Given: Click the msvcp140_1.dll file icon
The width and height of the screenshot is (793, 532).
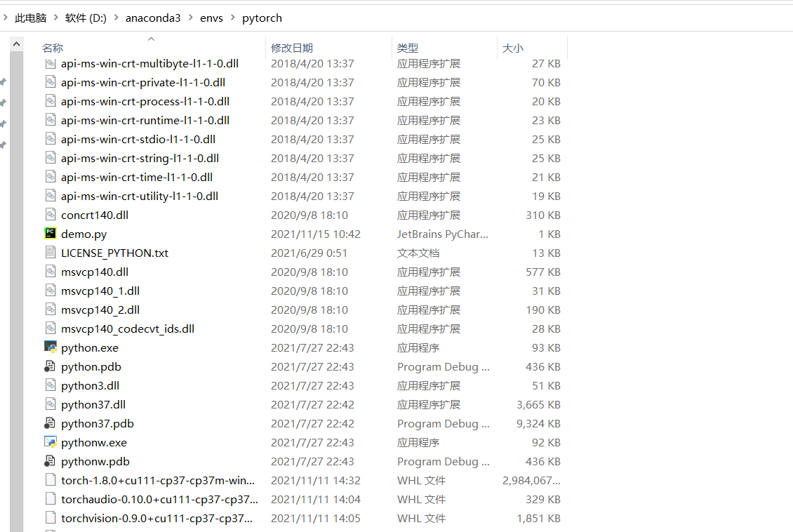Looking at the screenshot, I should point(50,291).
